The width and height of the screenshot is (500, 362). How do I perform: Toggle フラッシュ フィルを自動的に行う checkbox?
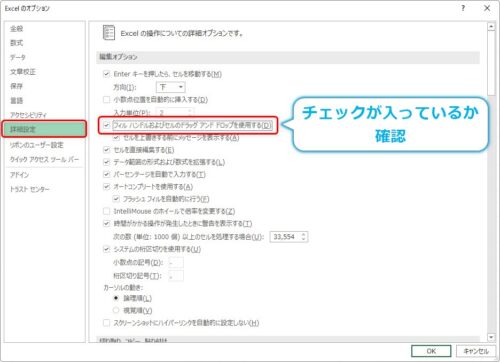(x=116, y=199)
